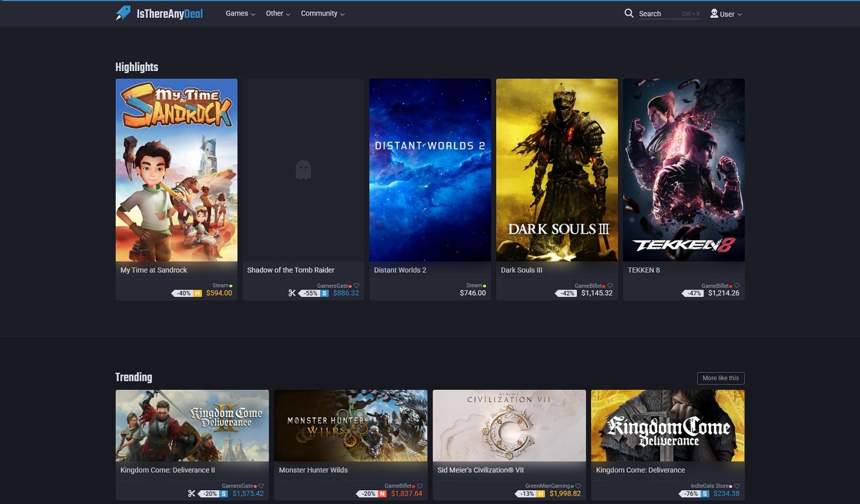This screenshot has width=860, height=504.
Task: Expand the Community dropdown menu
Action: coord(322,13)
